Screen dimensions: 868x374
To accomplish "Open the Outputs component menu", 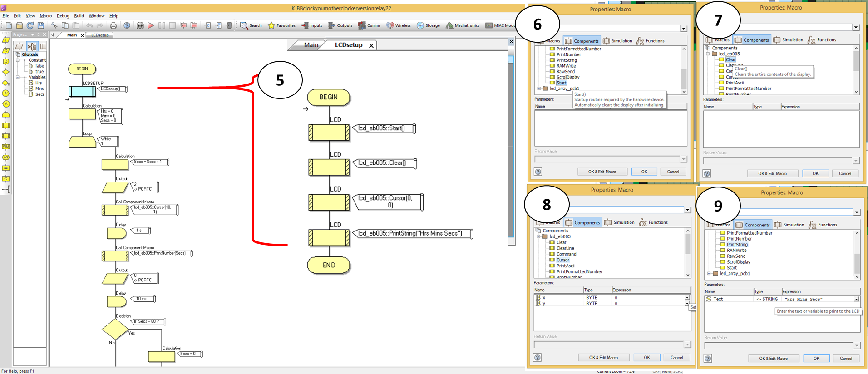I will pyautogui.click(x=340, y=25).
